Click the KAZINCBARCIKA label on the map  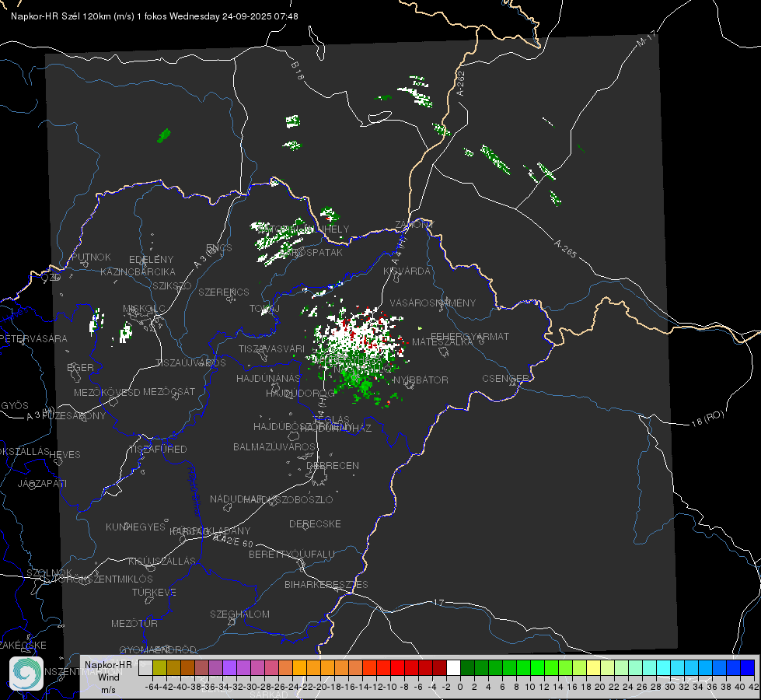[x=138, y=271]
